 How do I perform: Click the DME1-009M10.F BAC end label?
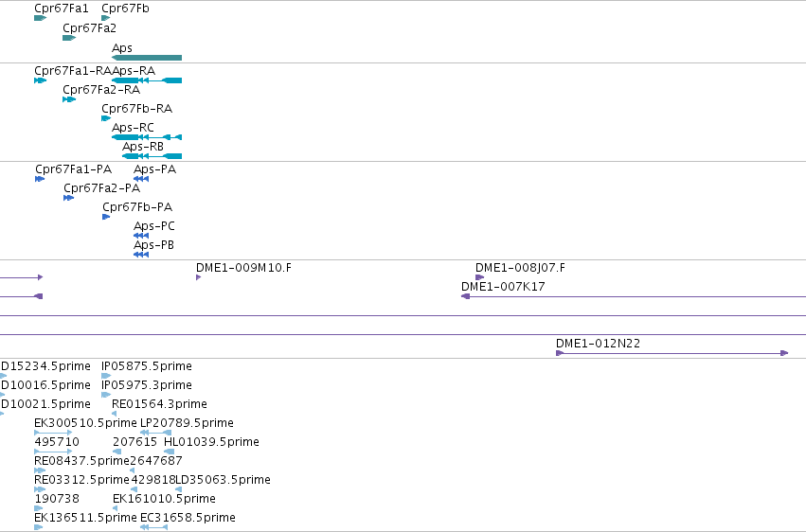pyautogui.click(x=243, y=268)
